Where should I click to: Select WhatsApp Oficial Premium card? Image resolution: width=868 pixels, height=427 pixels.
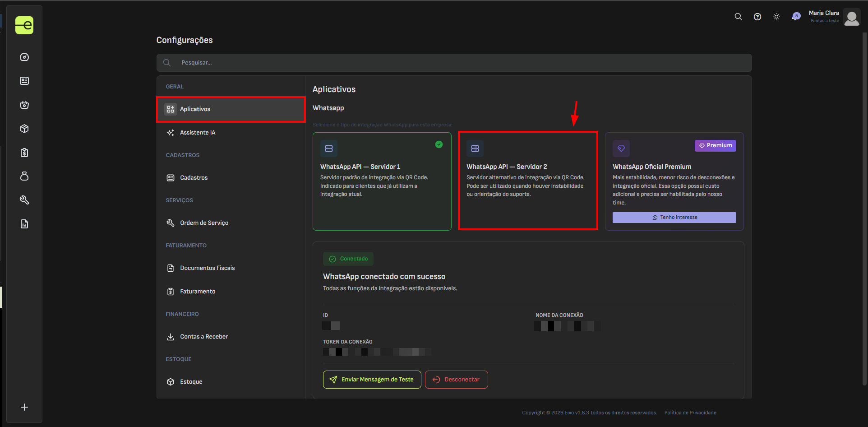[674, 181]
